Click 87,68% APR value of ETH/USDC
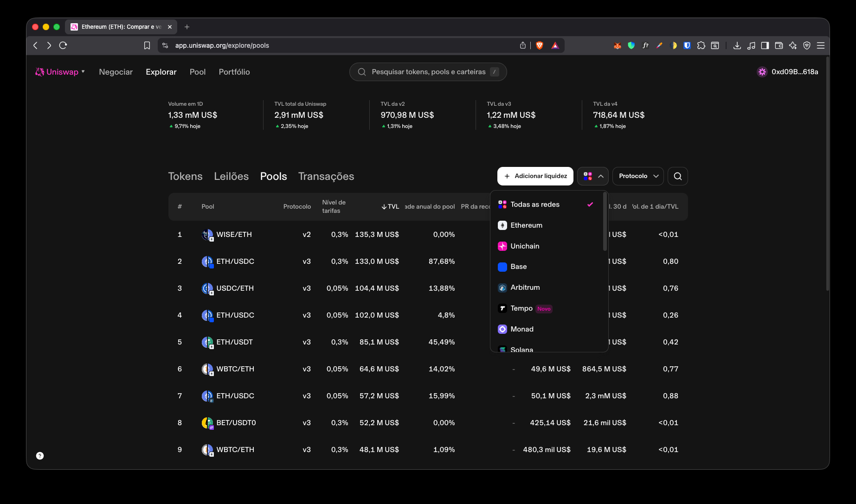 [x=442, y=262]
